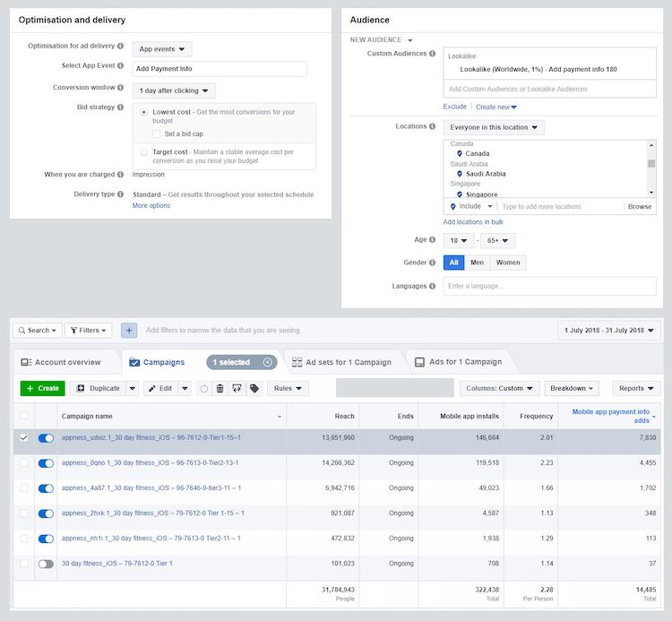672x621 pixels.
Task: Tick the 'Set a bid cap' checkbox
Action: [157, 134]
